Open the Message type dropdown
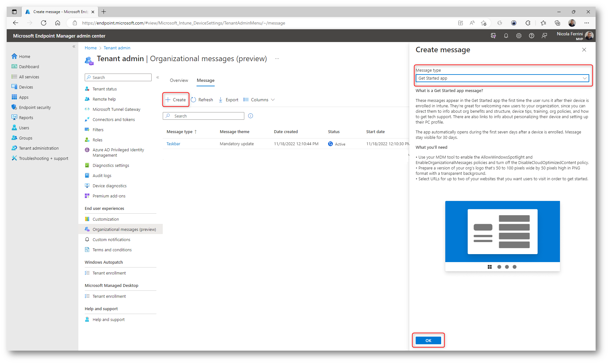609x364 pixels. [x=502, y=78]
